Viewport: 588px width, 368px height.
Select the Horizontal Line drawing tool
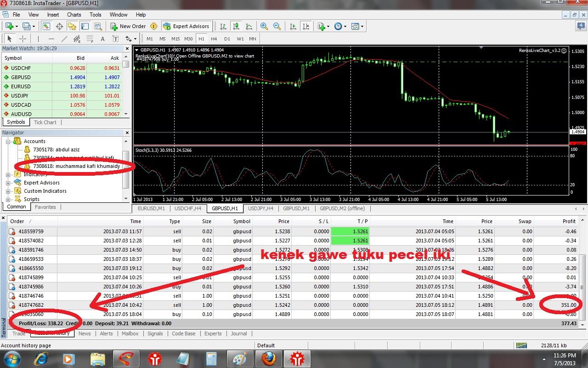pyautogui.click(x=51, y=39)
